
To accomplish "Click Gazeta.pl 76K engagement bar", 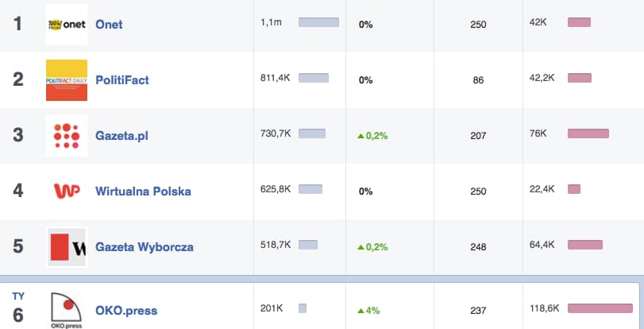I will (588, 134).
